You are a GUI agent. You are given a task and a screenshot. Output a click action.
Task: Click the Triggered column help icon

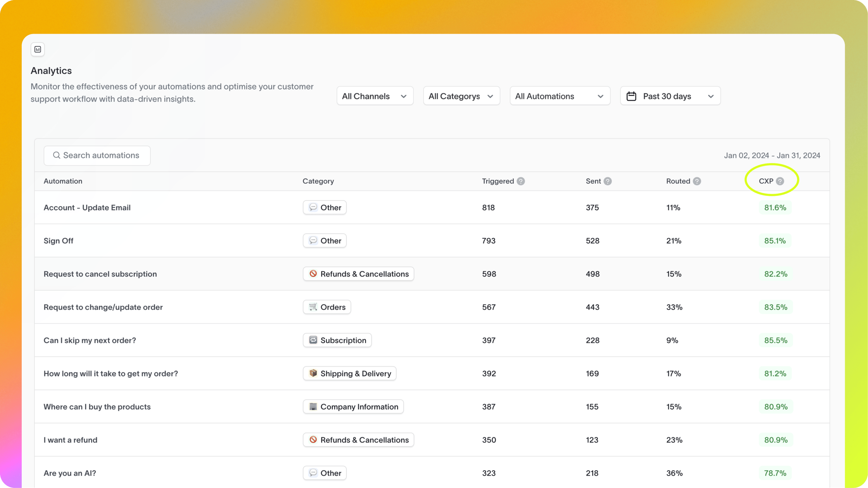click(521, 181)
